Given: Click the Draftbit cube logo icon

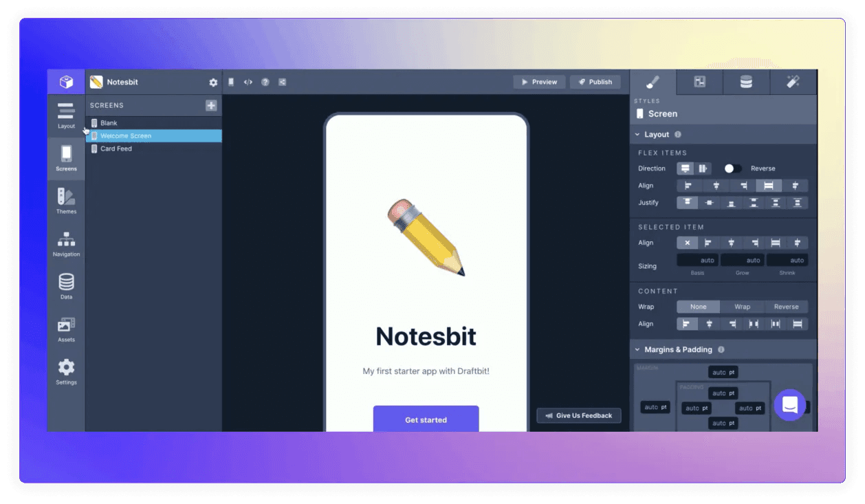Looking at the screenshot, I should (66, 82).
